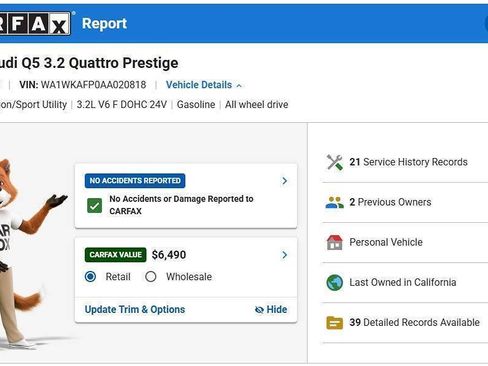Click the green checkmark no-accidents icon

[94, 205]
